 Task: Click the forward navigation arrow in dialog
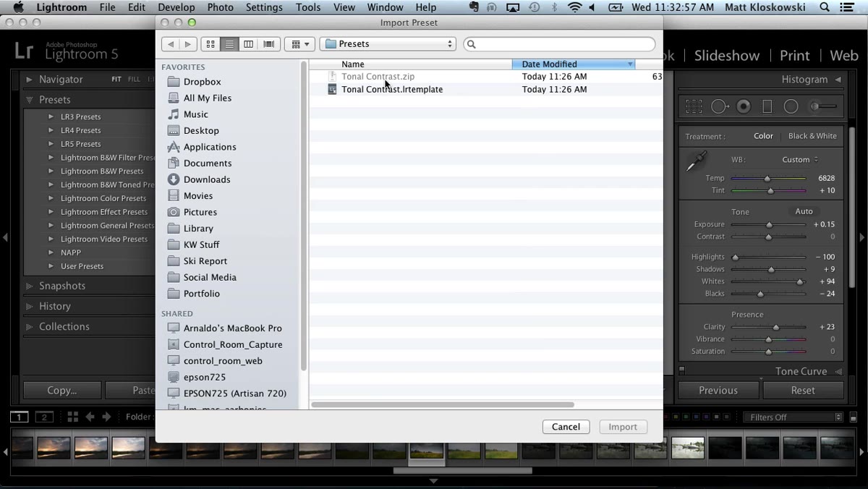point(188,44)
